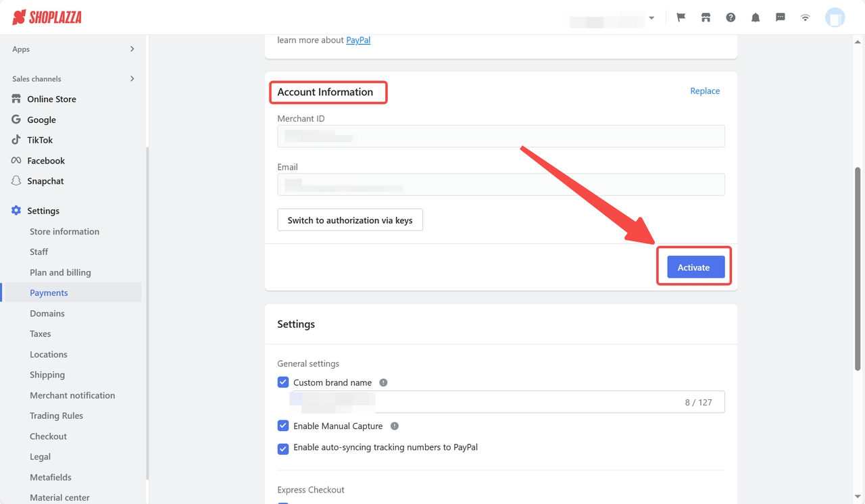Open the storefront icon in header
Image resolution: width=865 pixels, height=504 pixels.
click(x=706, y=18)
